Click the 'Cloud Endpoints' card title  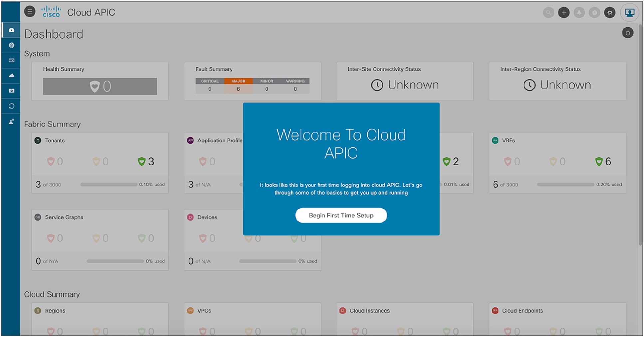point(523,311)
